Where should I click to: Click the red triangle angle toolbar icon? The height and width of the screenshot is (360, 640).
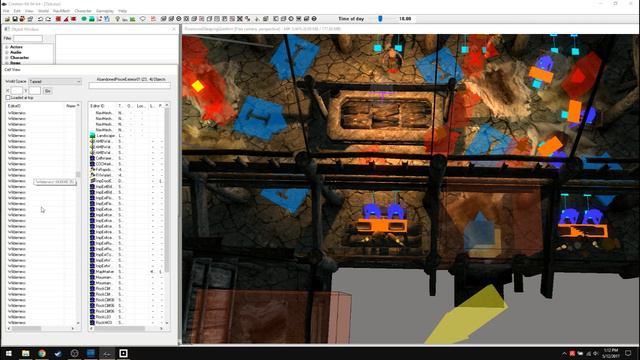[x=66, y=19]
